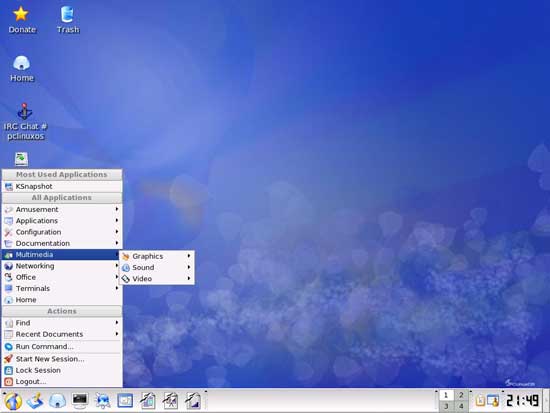Click Logout... in the K menu

tap(62, 381)
